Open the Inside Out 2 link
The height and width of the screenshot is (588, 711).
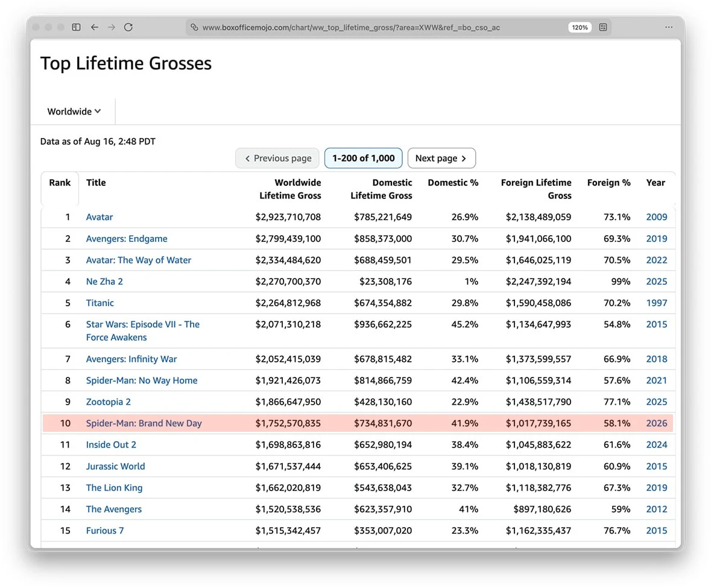point(111,444)
